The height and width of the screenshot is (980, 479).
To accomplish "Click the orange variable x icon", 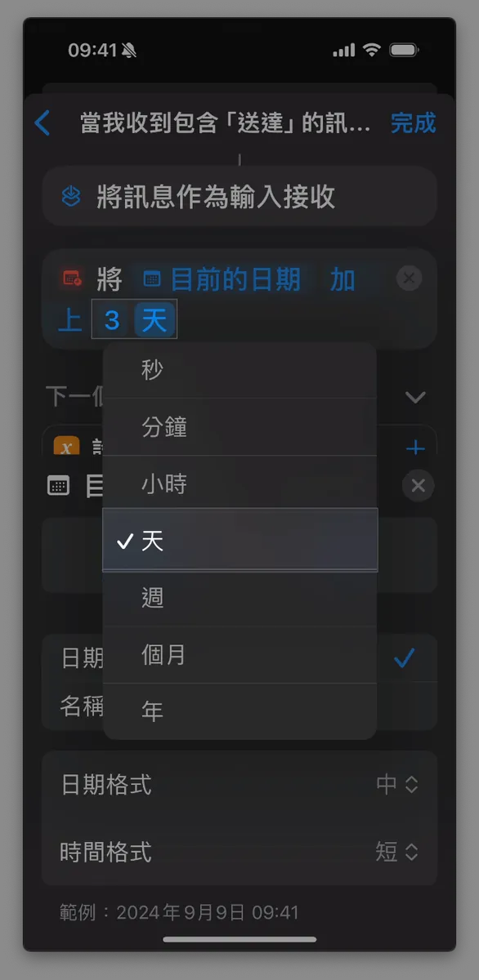I will pyautogui.click(x=66, y=448).
